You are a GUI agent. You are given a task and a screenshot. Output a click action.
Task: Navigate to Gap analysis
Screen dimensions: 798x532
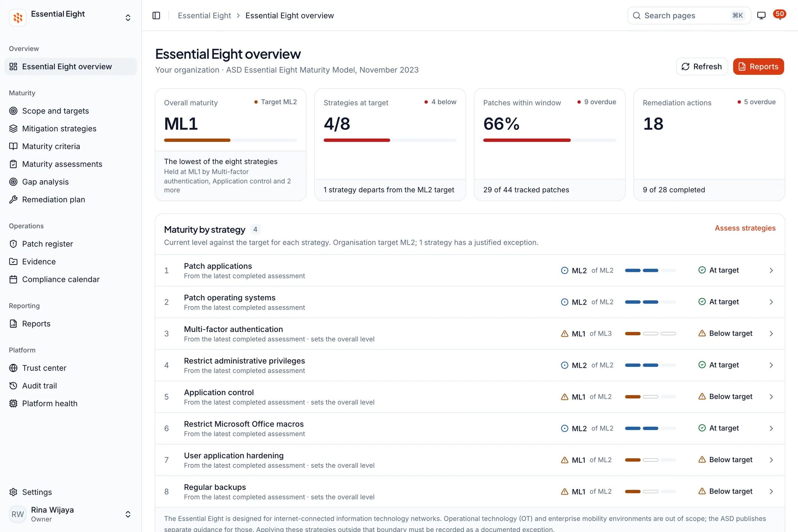coord(70,182)
